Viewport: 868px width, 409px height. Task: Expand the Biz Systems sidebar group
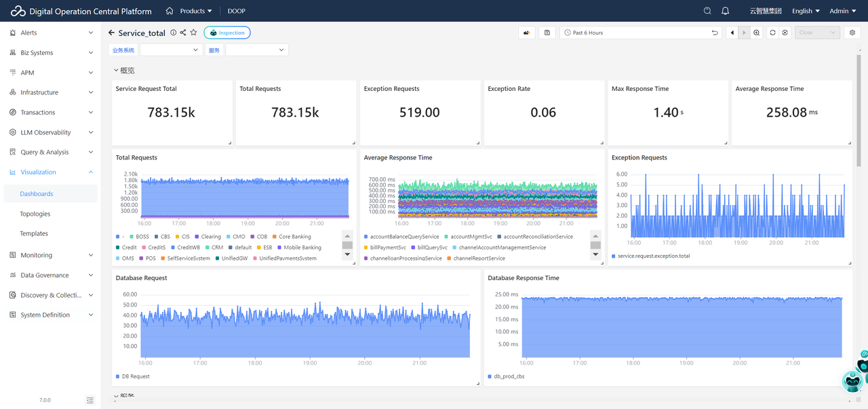51,52
